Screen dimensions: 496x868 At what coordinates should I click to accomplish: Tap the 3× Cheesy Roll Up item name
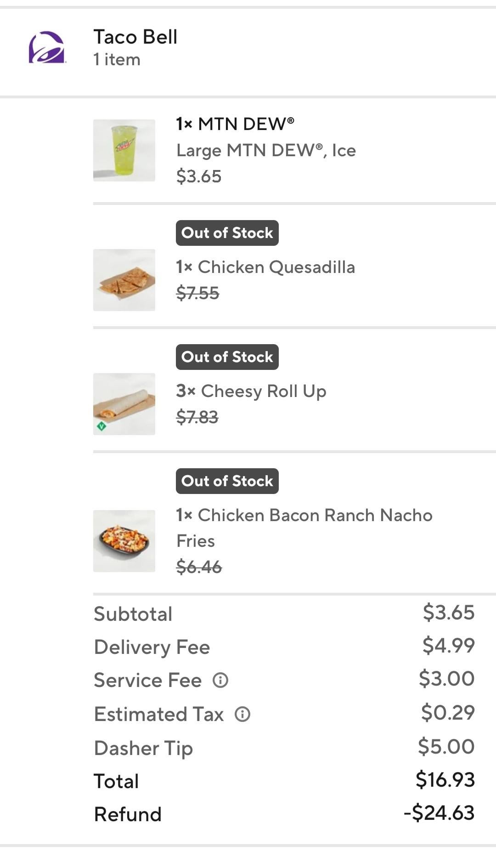251,391
